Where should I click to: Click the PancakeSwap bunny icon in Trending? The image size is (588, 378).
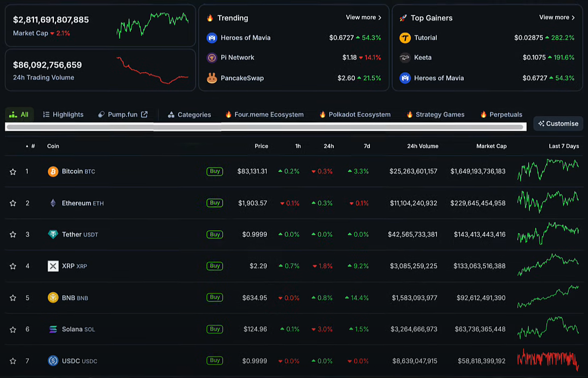212,78
